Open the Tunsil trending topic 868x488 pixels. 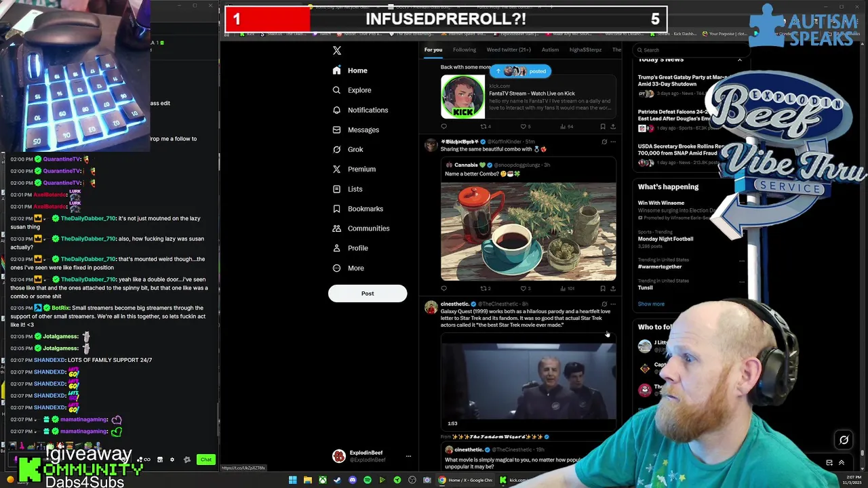645,287
